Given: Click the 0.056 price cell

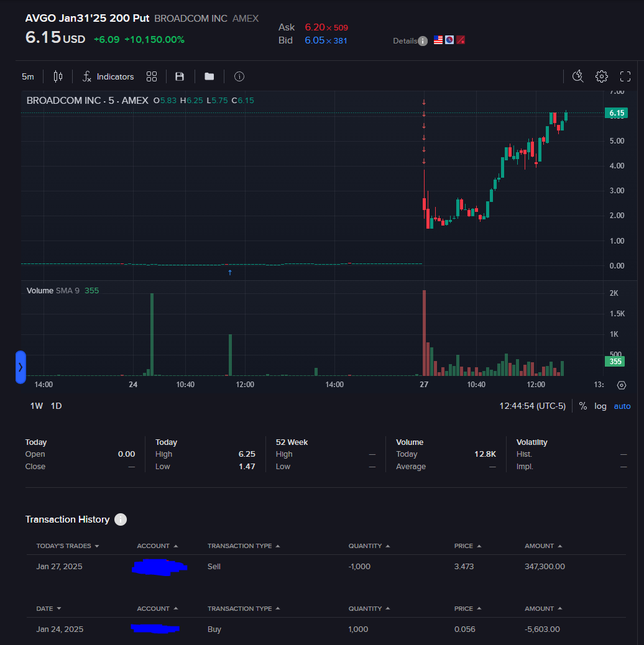Looking at the screenshot, I should pos(464,629).
